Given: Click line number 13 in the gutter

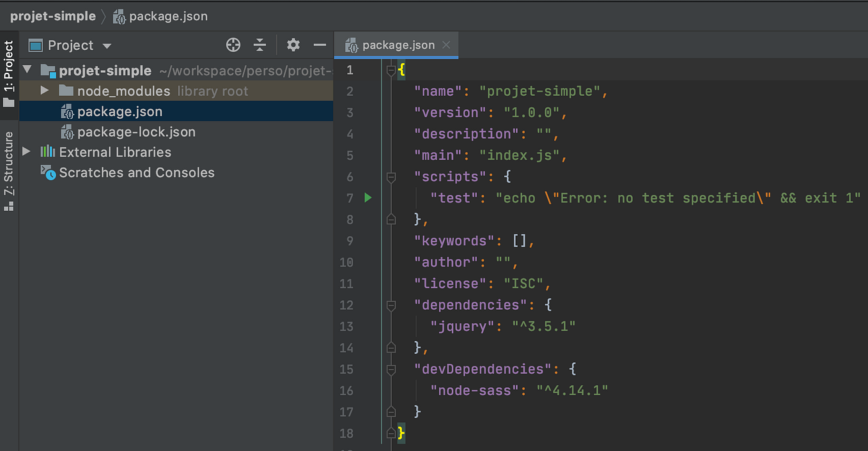Looking at the screenshot, I should point(346,326).
